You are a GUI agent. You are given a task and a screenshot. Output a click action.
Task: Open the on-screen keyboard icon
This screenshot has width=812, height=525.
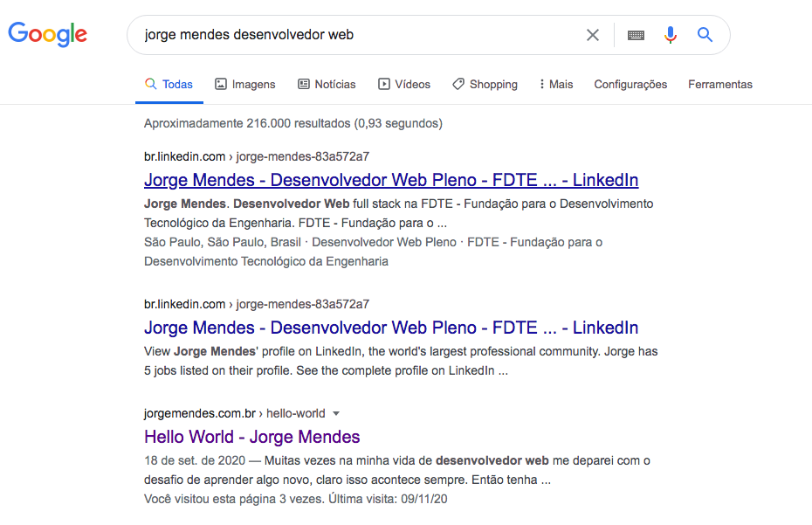point(636,35)
